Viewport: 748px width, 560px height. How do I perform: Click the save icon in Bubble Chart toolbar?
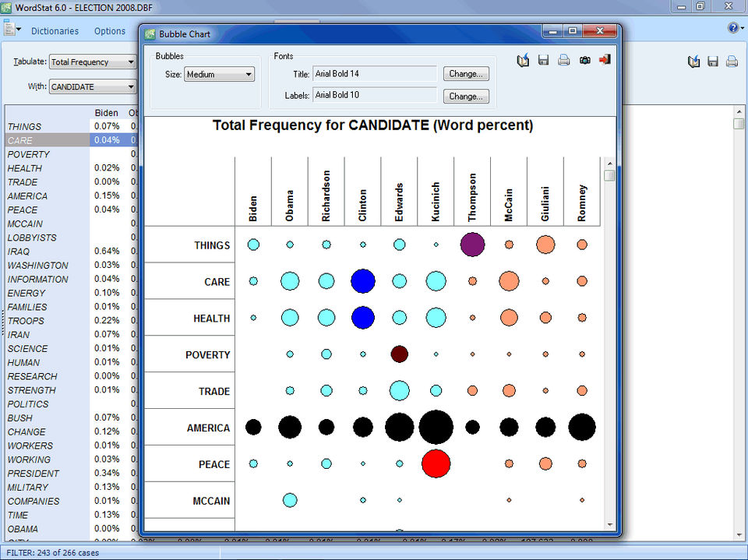tap(543, 60)
